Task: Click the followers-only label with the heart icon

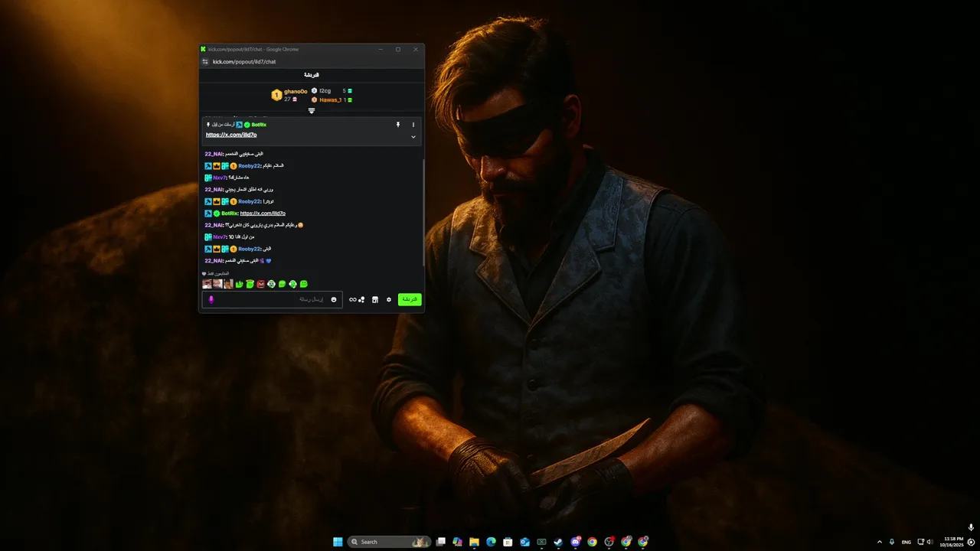Action: (x=215, y=273)
